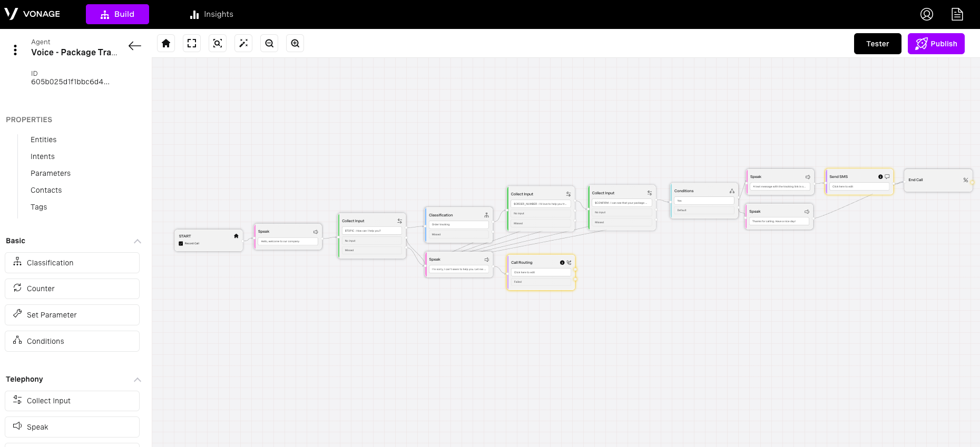Click the fit-to-screen toolbar icon
Screen dimensions: 980x447
point(192,43)
